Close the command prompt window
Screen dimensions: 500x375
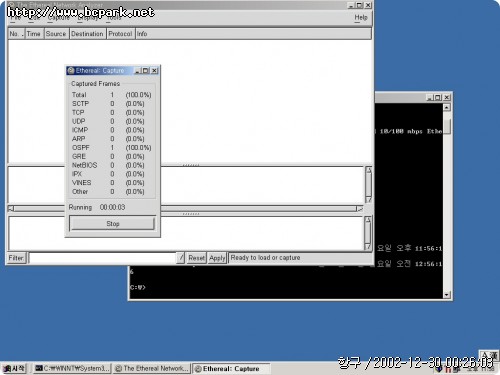[447, 97]
